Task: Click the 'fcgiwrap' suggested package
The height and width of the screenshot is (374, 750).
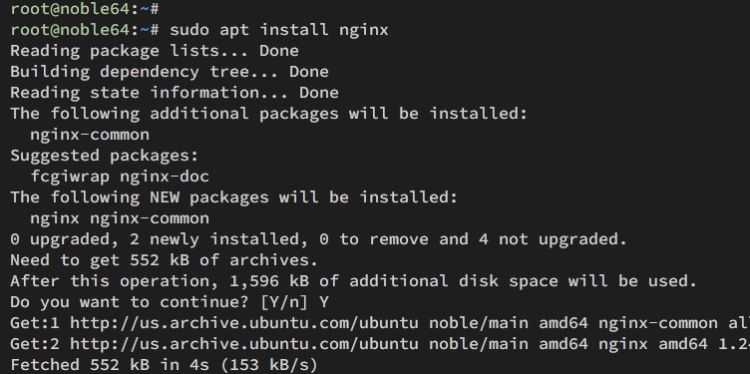Action: click(70, 177)
